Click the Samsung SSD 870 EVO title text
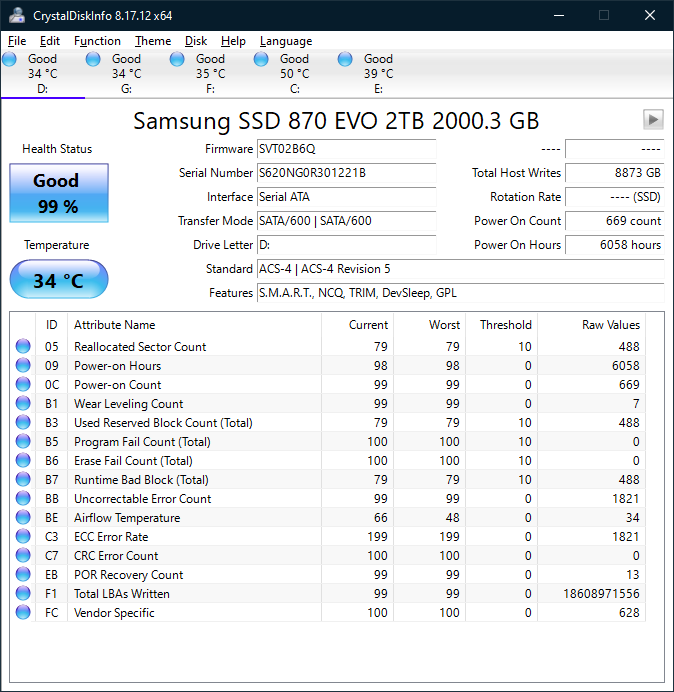 336,120
